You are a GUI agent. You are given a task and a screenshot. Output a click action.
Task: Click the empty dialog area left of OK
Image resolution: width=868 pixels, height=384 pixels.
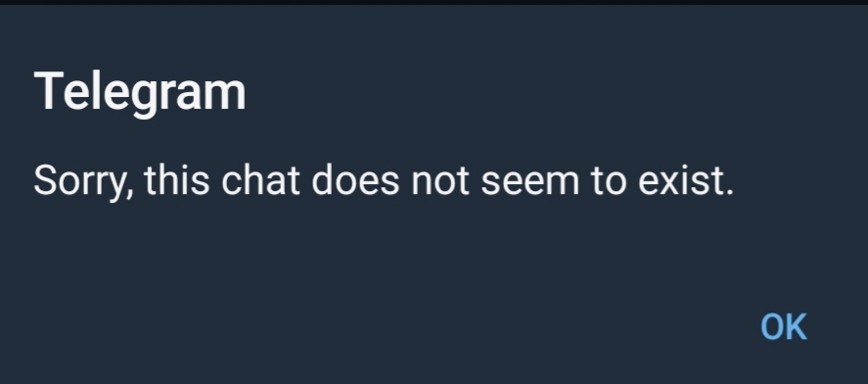377,327
